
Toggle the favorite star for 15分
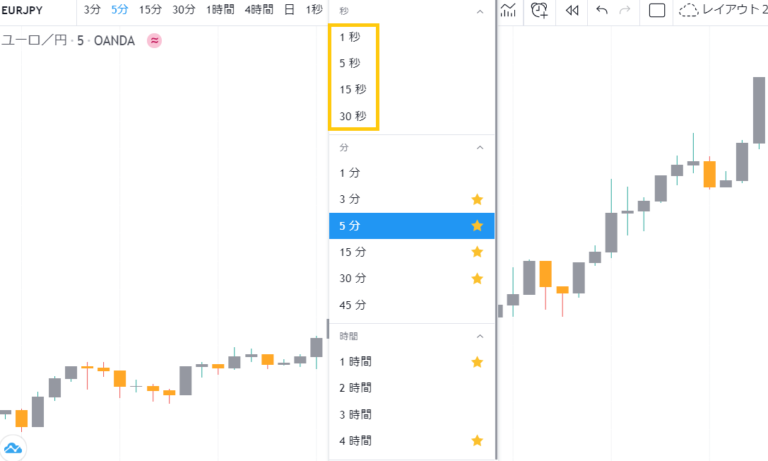pos(477,252)
